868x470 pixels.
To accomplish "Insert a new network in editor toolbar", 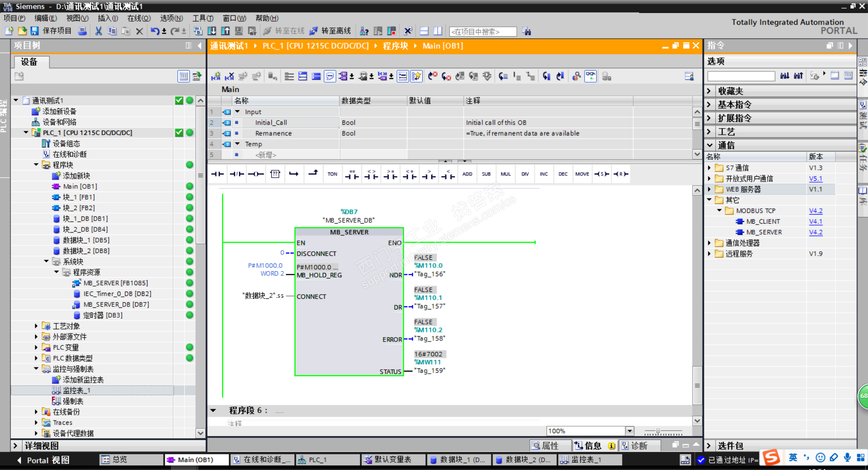I will (x=216, y=76).
